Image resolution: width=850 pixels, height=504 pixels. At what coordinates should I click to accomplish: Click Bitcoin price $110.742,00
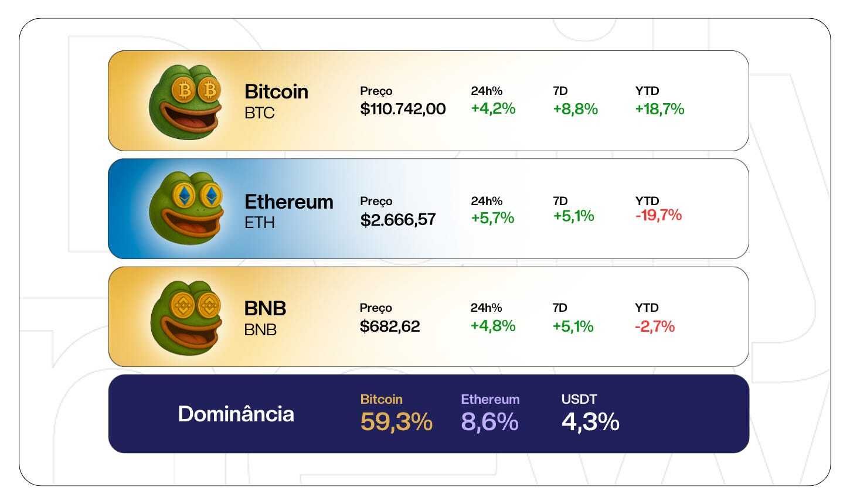click(x=403, y=109)
